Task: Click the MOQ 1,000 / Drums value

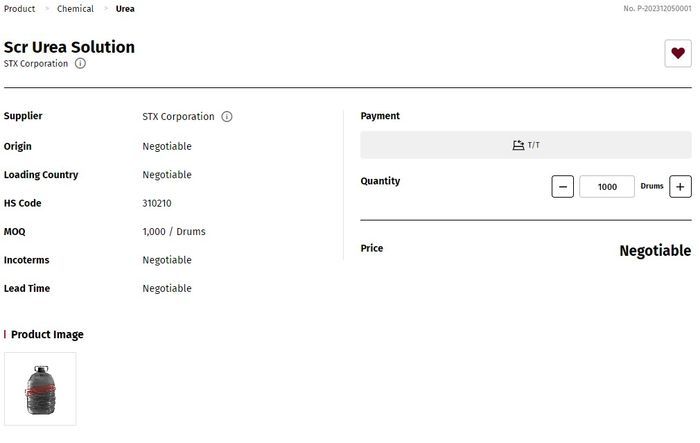Action: point(174,232)
